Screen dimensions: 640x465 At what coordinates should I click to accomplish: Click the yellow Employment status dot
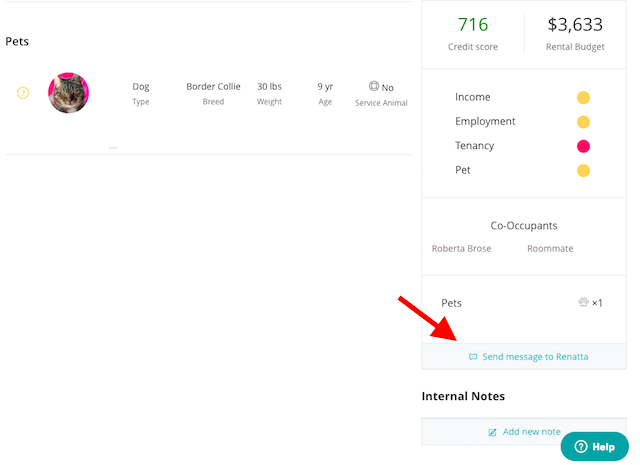click(583, 122)
